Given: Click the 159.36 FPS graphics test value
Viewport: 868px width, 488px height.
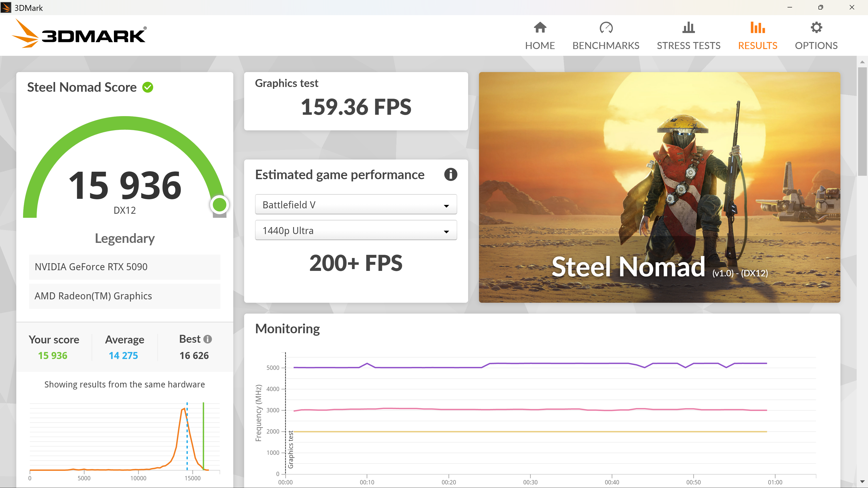Looking at the screenshot, I should [x=356, y=107].
